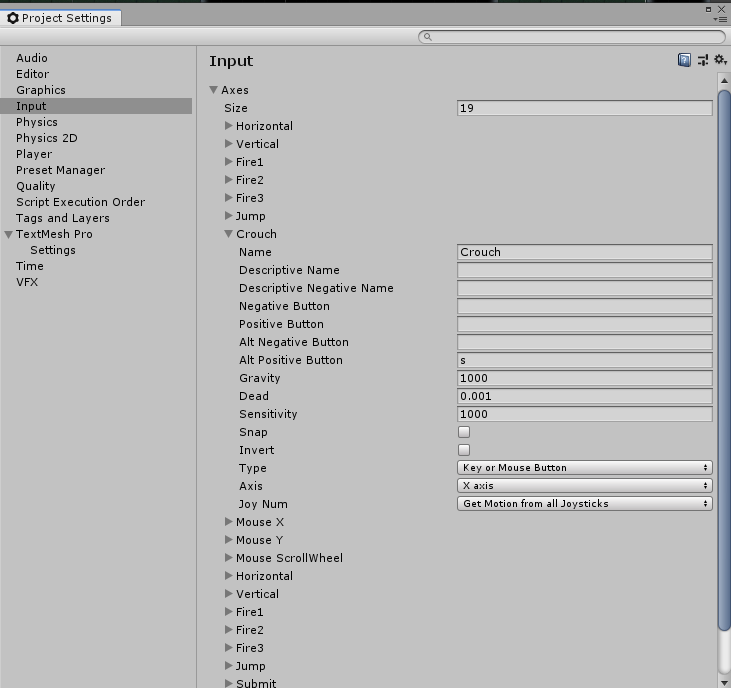731x688 pixels.
Task: Click the Alt Negative Button field
Action: point(585,342)
